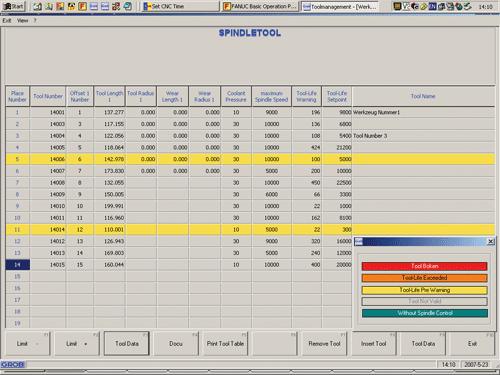Select the highlighted tool number 14014 cell
This screenshot has height=375, width=500.
pyautogui.click(x=48, y=230)
